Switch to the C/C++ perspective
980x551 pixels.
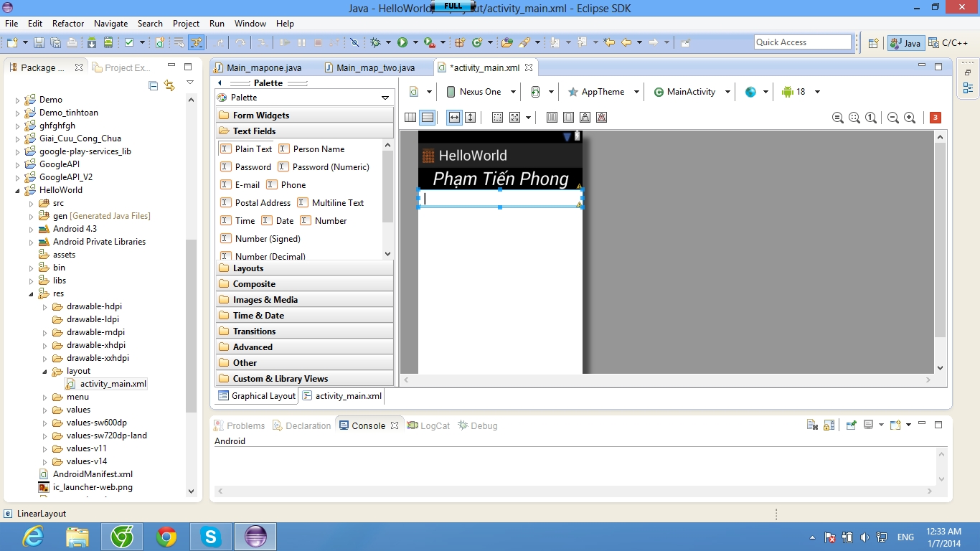pos(947,43)
